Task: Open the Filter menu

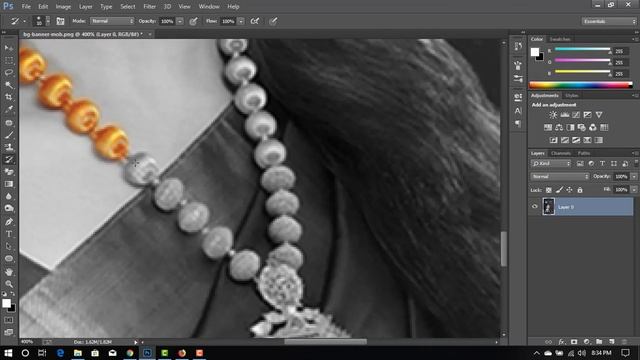Action: [149, 7]
